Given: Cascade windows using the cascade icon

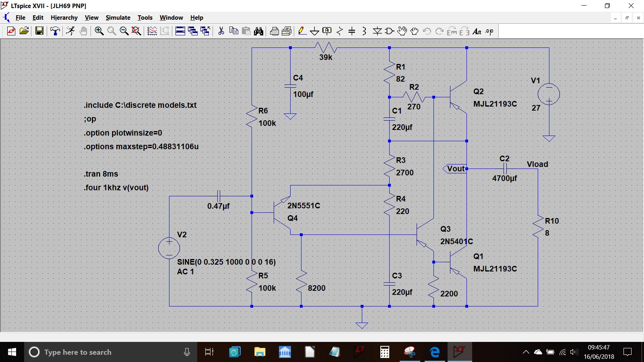Looking at the screenshot, I should tap(193, 31).
